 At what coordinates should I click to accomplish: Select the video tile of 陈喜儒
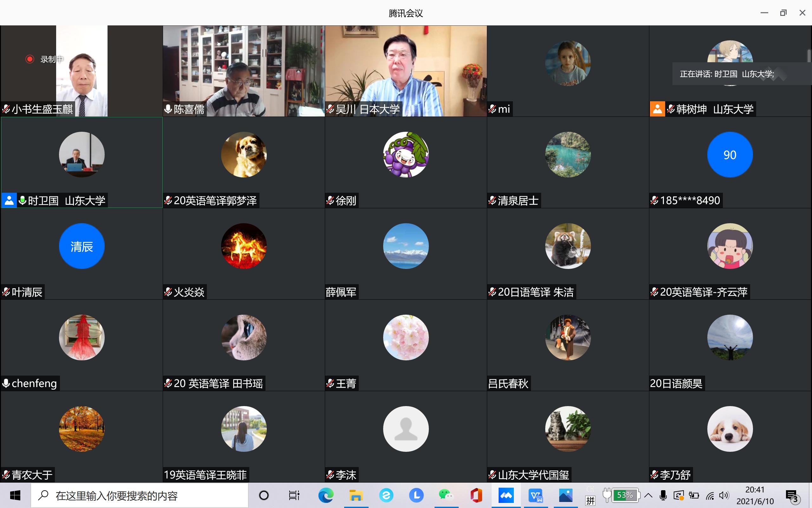[244, 71]
